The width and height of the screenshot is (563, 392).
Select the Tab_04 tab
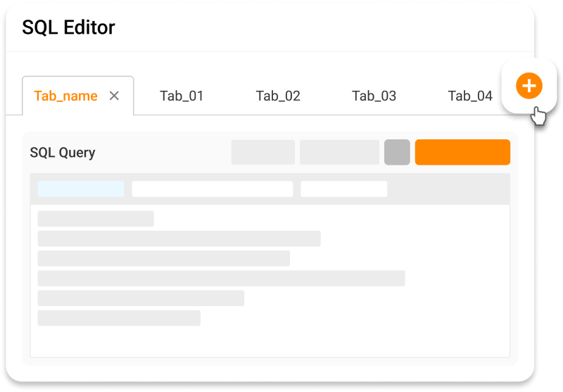470,96
